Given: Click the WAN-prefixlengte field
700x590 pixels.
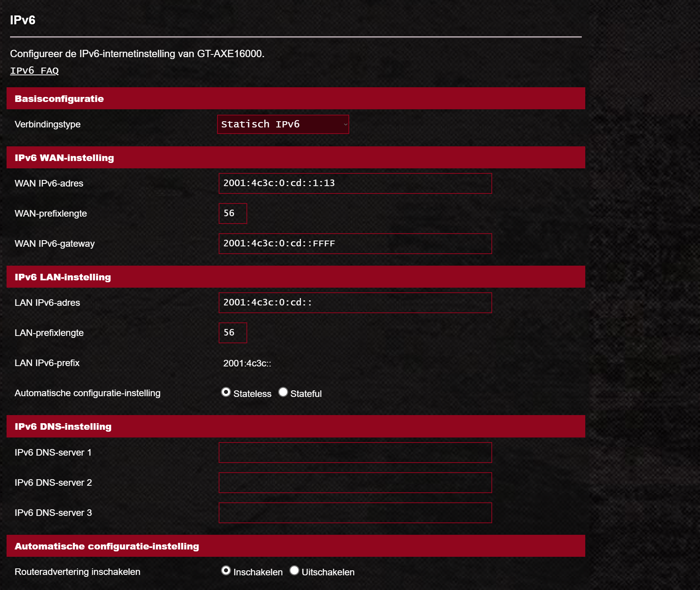Looking at the screenshot, I should [x=233, y=214].
